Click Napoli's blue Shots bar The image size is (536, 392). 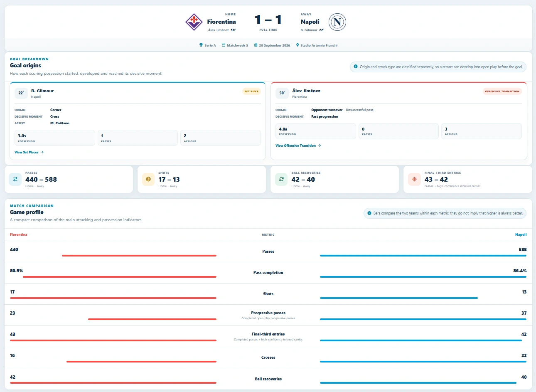pyautogui.click(x=399, y=298)
